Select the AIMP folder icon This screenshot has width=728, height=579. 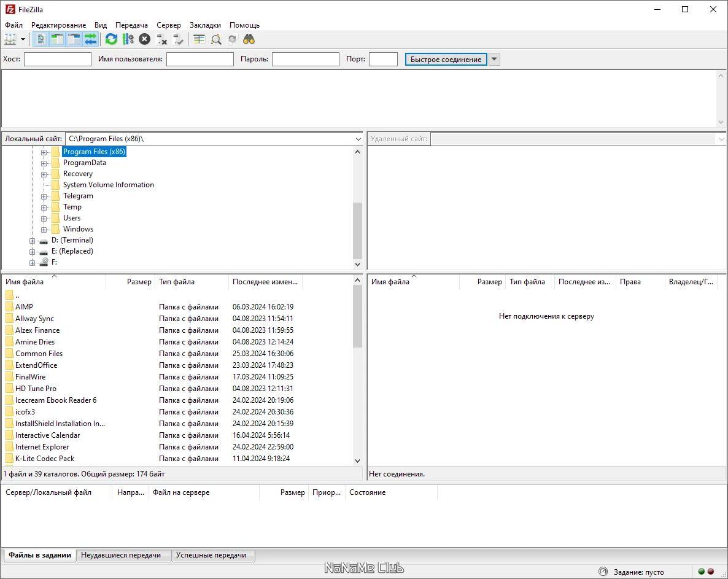(9, 307)
